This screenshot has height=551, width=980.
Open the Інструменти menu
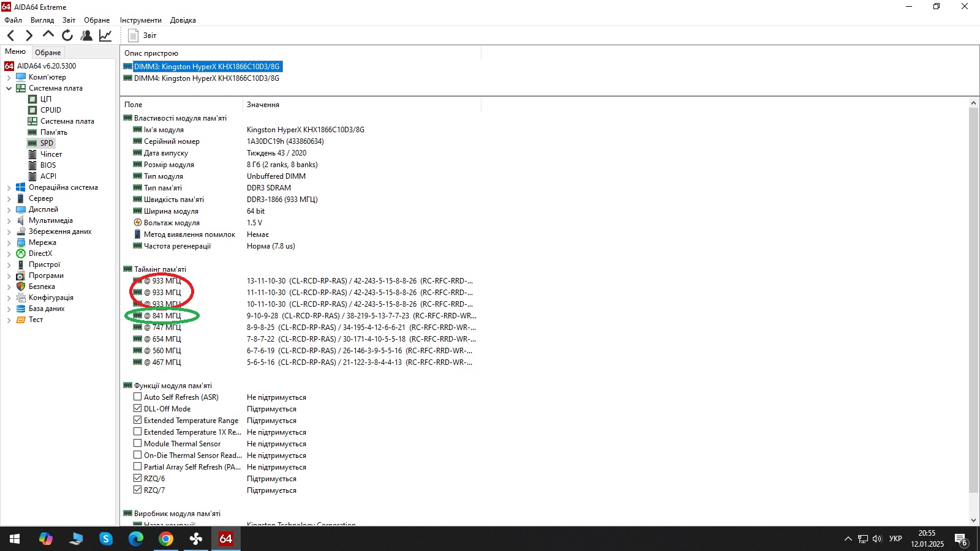[140, 20]
